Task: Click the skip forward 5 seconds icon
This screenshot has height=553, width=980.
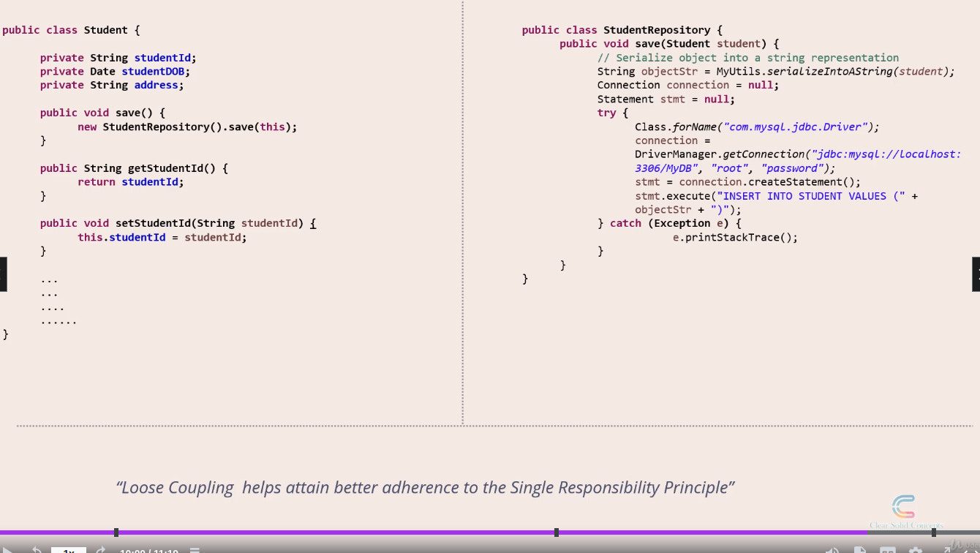Action: 101,550
